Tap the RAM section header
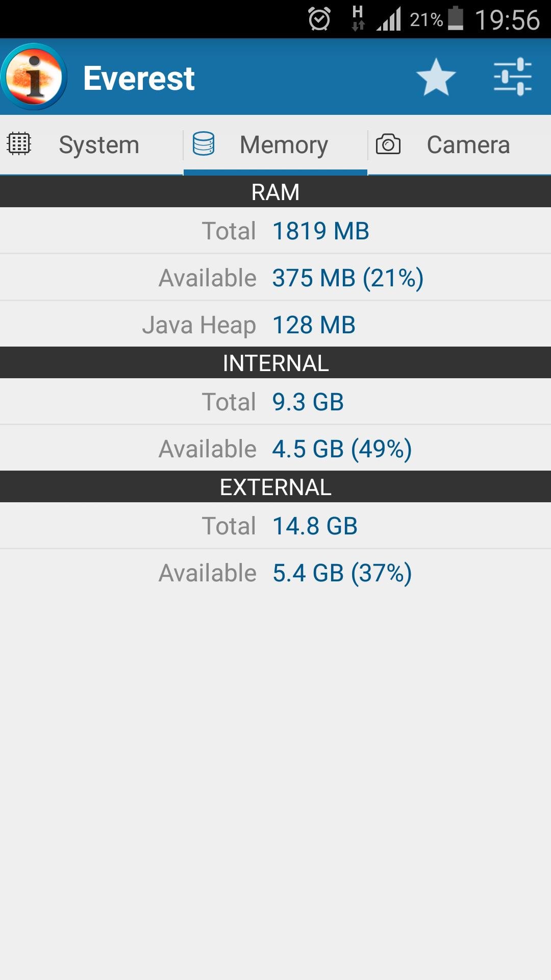551x980 pixels. pyautogui.click(x=275, y=192)
